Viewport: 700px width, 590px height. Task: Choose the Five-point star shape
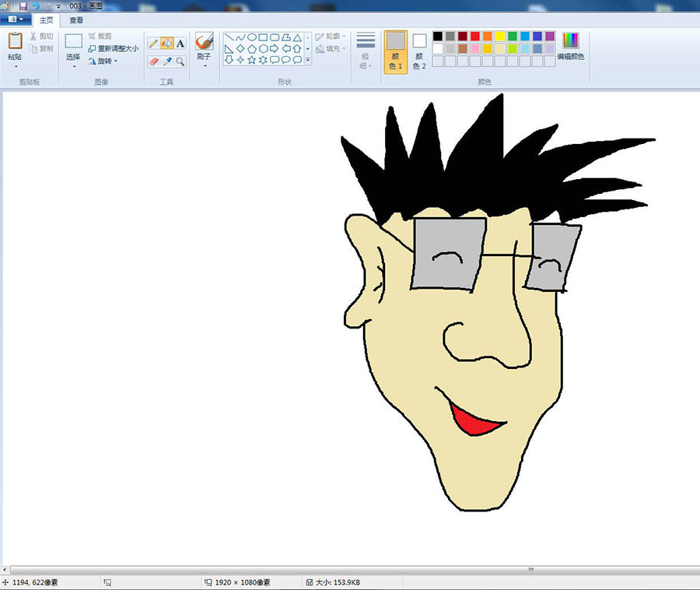click(252, 60)
